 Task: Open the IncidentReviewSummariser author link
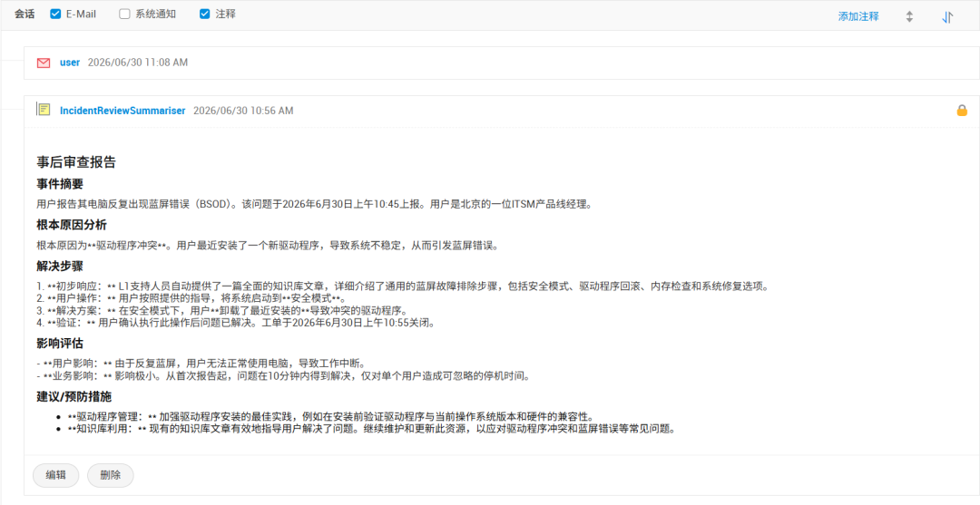tap(122, 111)
